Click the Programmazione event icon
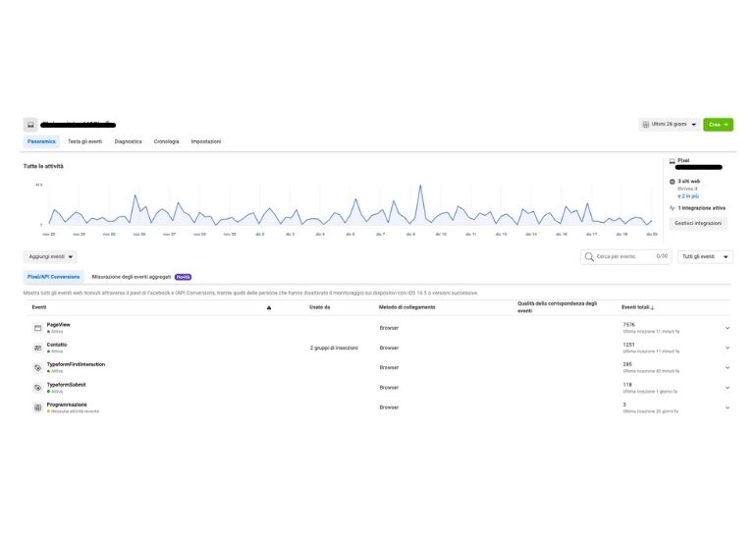756x540 pixels. (37, 407)
